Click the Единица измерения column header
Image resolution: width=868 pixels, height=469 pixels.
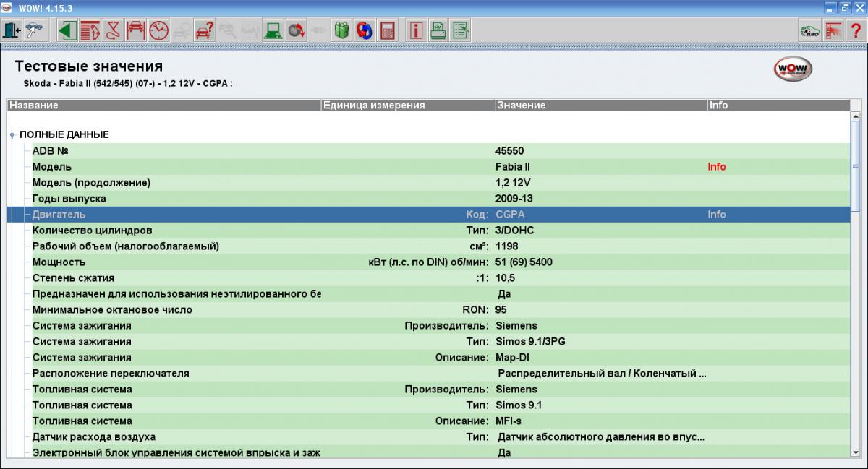point(408,106)
